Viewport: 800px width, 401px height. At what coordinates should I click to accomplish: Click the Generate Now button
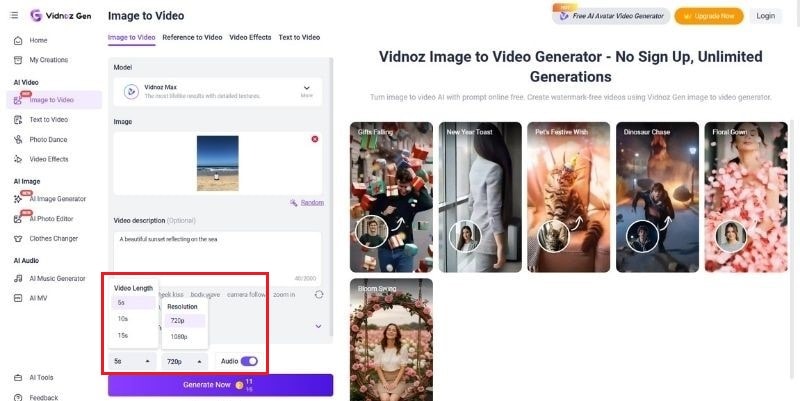click(x=220, y=385)
